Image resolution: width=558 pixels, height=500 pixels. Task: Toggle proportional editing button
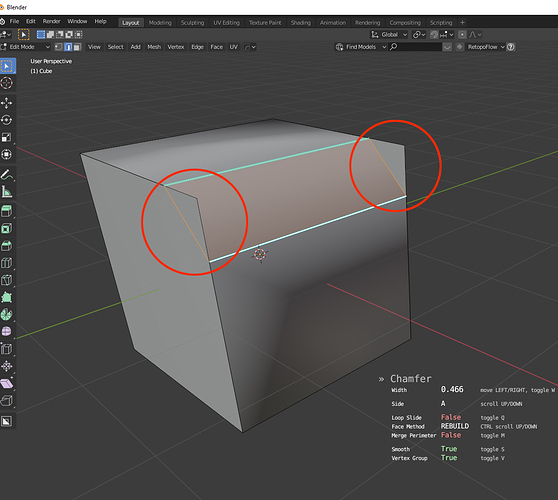(x=462, y=35)
